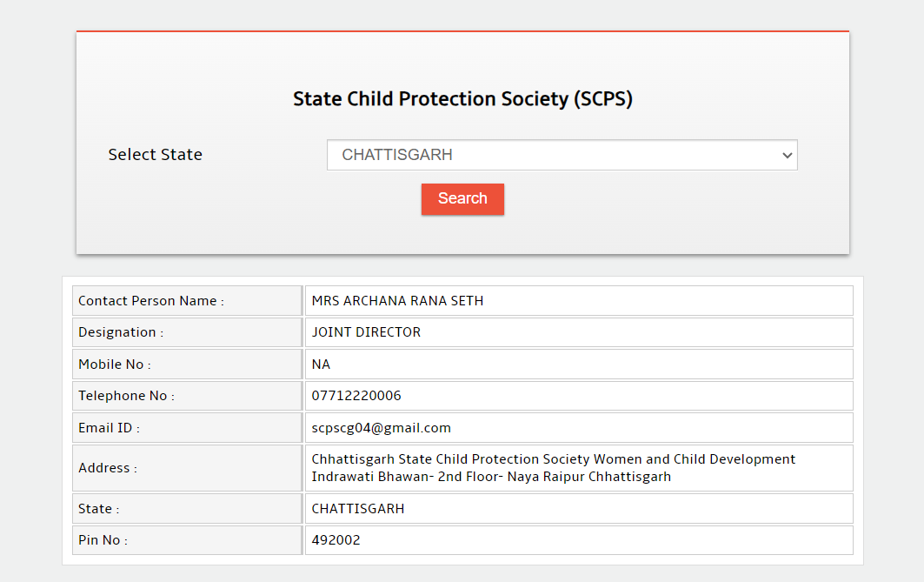Screen dimensions: 924x582
Task: Click the CHATTISGARH value in the table
Action: pos(358,509)
